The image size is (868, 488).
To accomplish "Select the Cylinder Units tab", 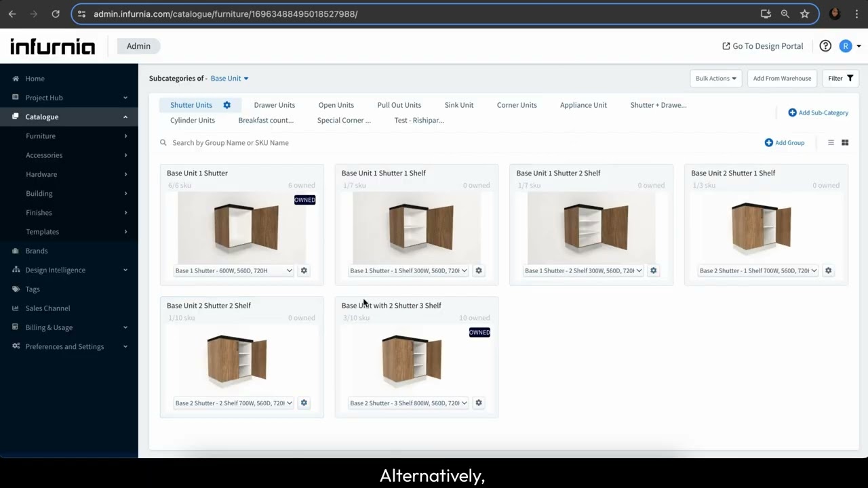I will point(193,120).
